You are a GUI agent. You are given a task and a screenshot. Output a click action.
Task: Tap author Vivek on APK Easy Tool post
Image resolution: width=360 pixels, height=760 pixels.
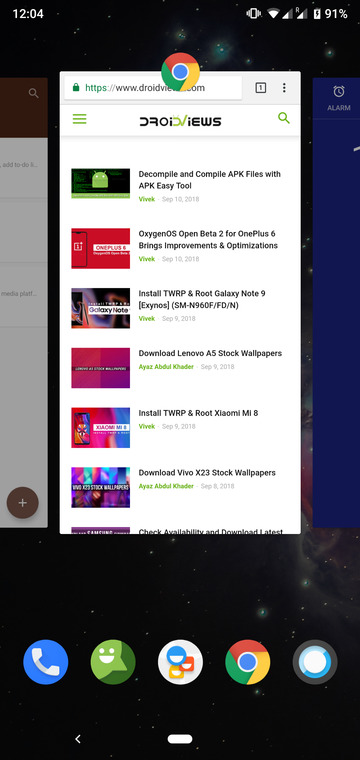[x=147, y=199]
